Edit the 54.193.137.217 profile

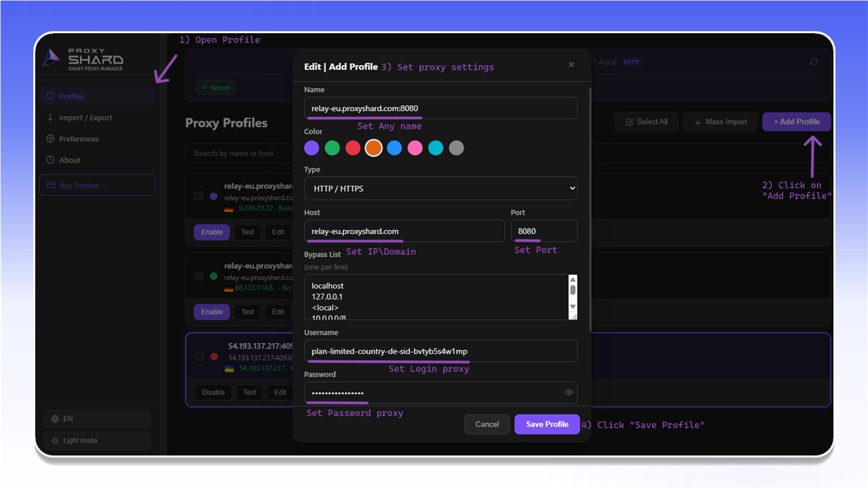pyautogui.click(x=280, y=392)
